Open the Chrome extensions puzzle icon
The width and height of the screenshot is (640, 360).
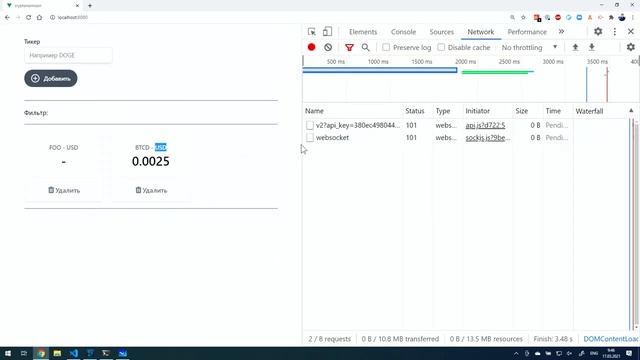(611, 18)
